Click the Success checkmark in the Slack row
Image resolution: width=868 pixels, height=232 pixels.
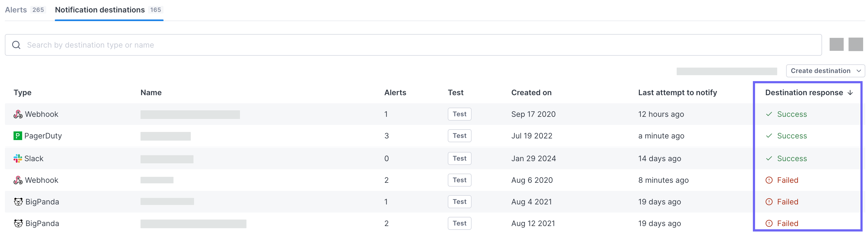tap(769, 158)
